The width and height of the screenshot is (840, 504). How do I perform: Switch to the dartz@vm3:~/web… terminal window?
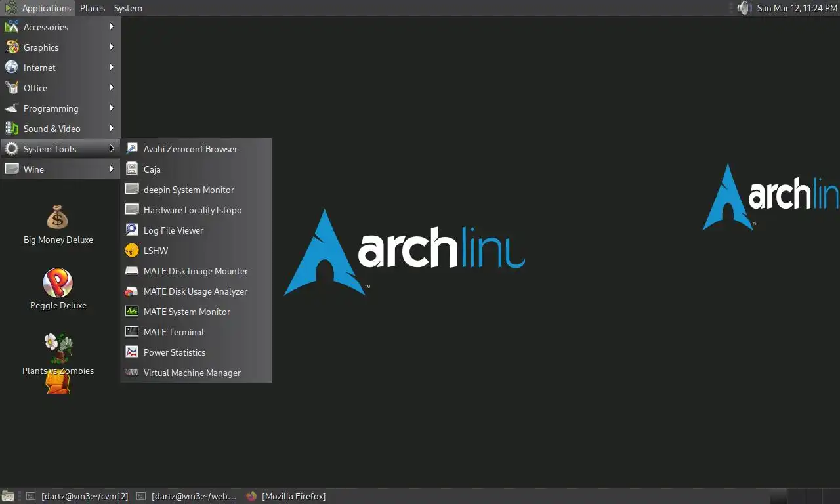click(x=186, y=496)
